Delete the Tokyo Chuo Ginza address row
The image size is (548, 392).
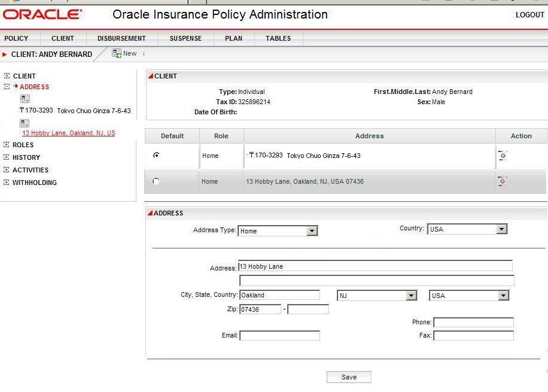point(503,156)
